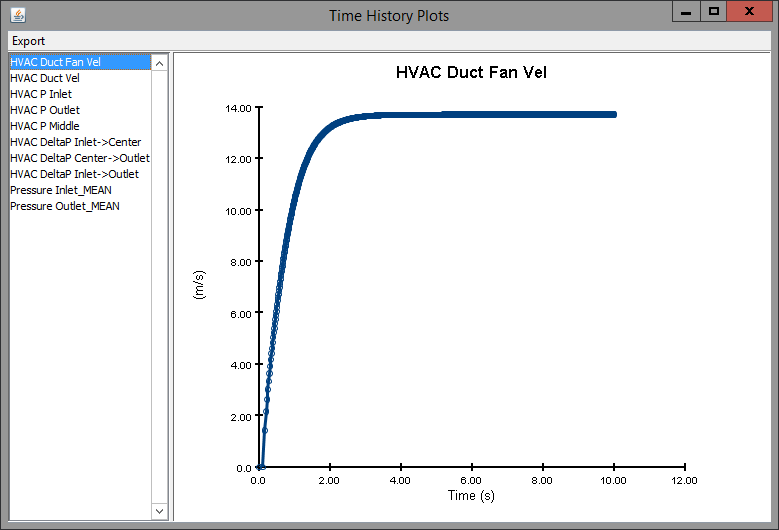View HVAC DeltaP Inlet->Outlet plot

(74, 174)
